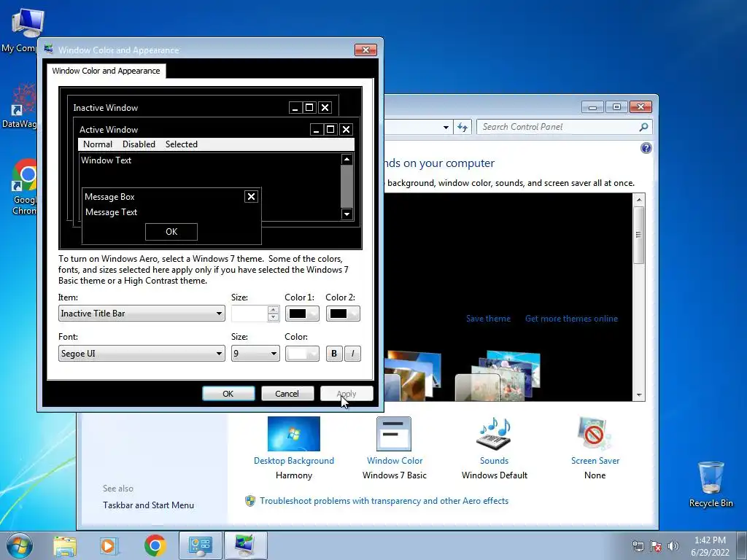This screenshot has height=560, width=747.
Task: Switch to Personalization taskbar button
Action: pos(246,545)
